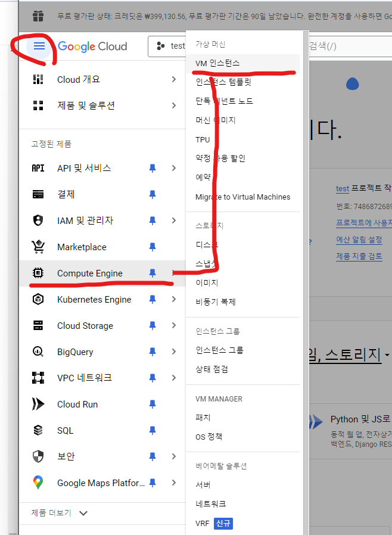Image resolution: width=392 pixels, height=535 pixels.
Task: Click the 보안 shield icon
Action: click(x=38, y=456)
